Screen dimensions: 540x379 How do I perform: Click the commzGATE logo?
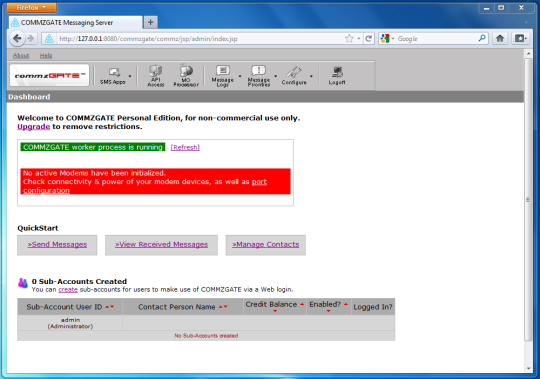pyautogui.click(x=50, y=75)
